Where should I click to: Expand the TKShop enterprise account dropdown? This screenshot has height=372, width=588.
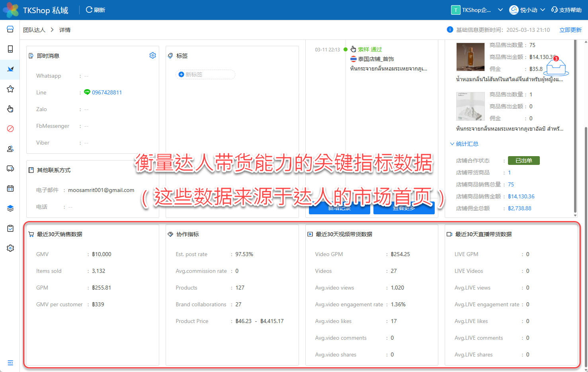(477, 10)
